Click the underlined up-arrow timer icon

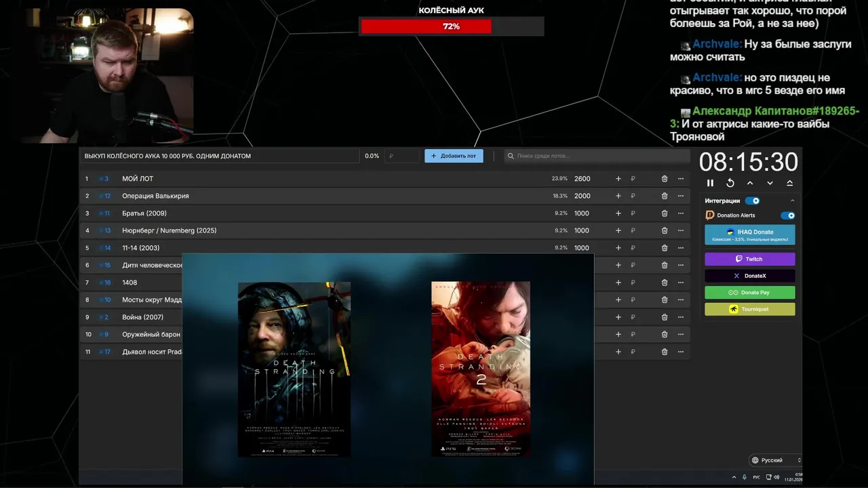tap(789, 183)
